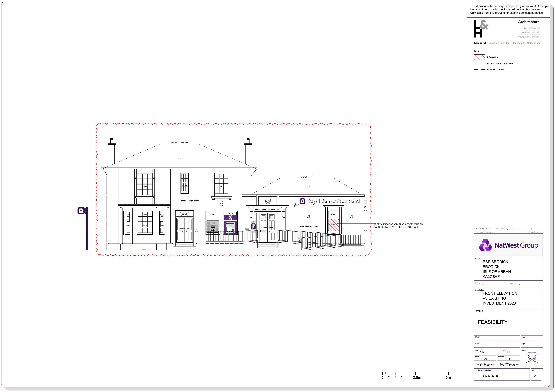Click the 'ROYAL BANK OF SCOTLAND' door lintel sign
This screenshot has width=555, height=392.
tap(268, 210)
